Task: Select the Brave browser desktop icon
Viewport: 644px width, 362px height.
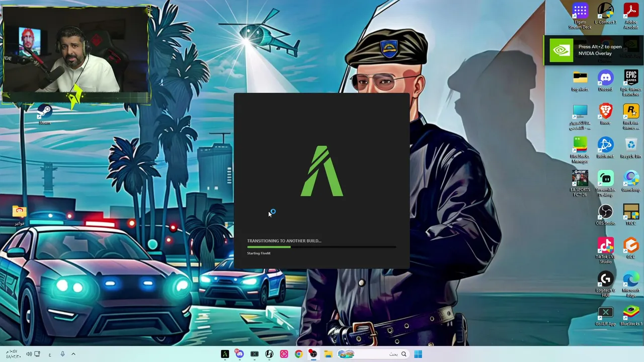Action: click(x=605, y=115)
